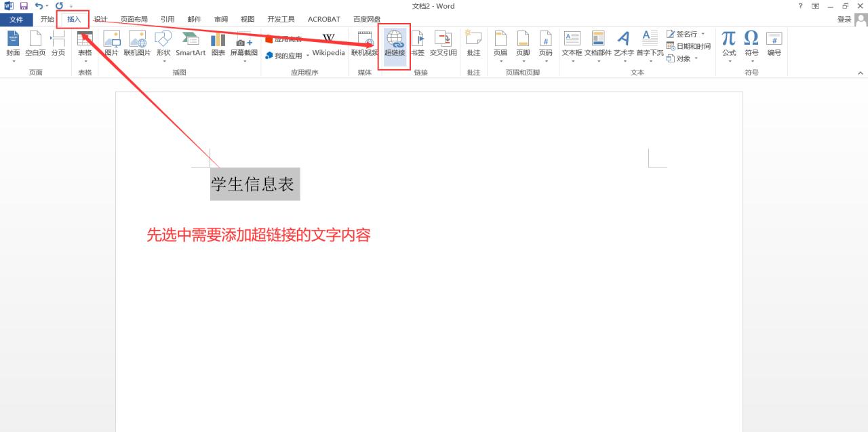Viewport: 868px width, 432px height.
Task: Undo the last action
Action: (x=39, y=6)
